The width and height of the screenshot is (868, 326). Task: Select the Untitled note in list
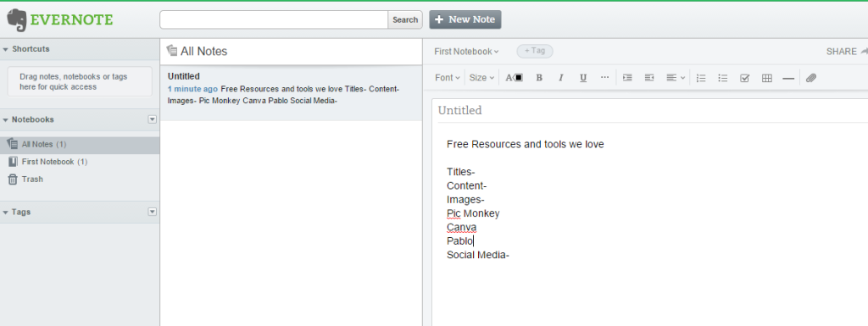pyautogui.click(x=292, y=93)
